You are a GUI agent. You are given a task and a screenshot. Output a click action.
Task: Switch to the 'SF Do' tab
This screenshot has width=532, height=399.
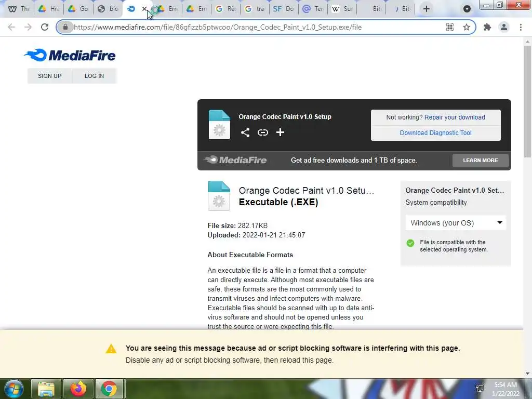pyautogui.click(x=284, y=9)
